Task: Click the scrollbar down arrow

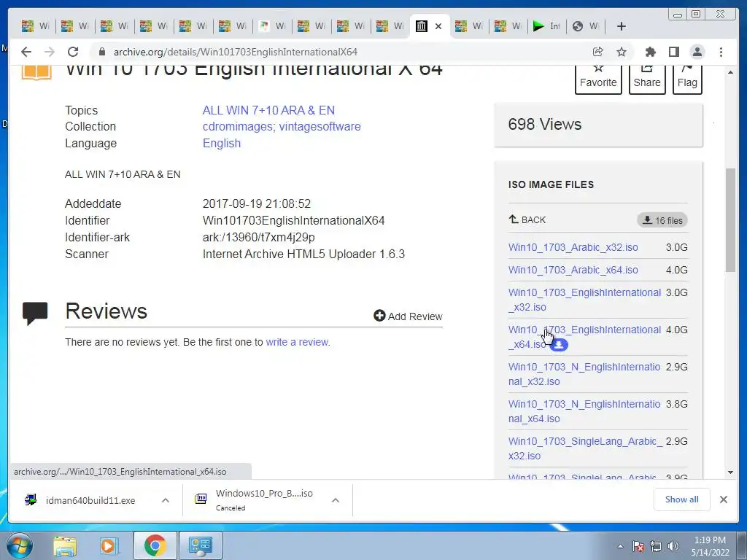Action: (x=730, y=472)
